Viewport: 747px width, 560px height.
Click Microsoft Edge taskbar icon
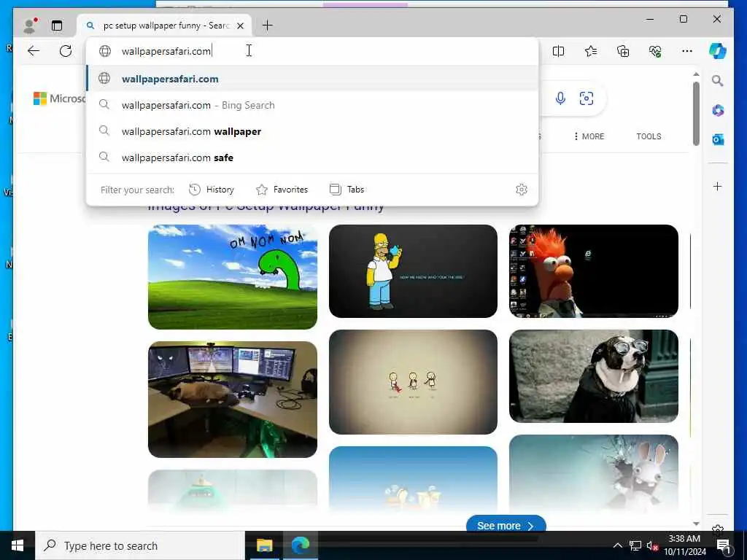(x=301, y=545)
